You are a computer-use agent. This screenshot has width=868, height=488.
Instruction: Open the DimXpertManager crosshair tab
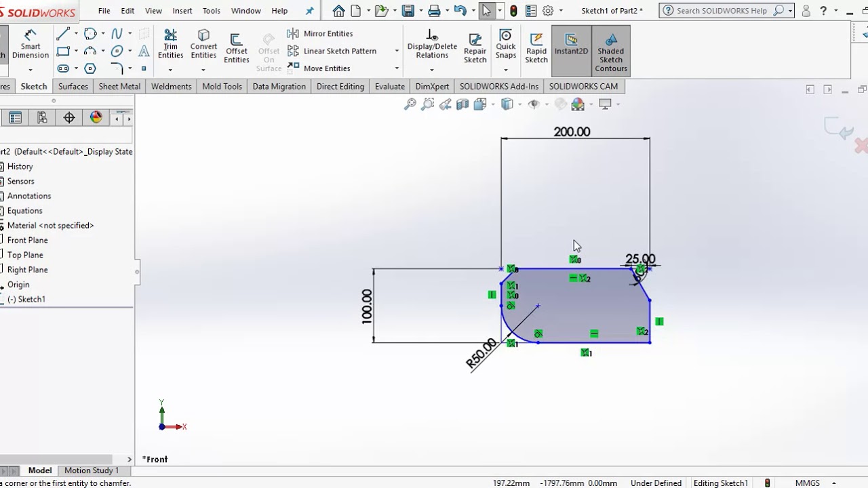click(x=69, y=118)
